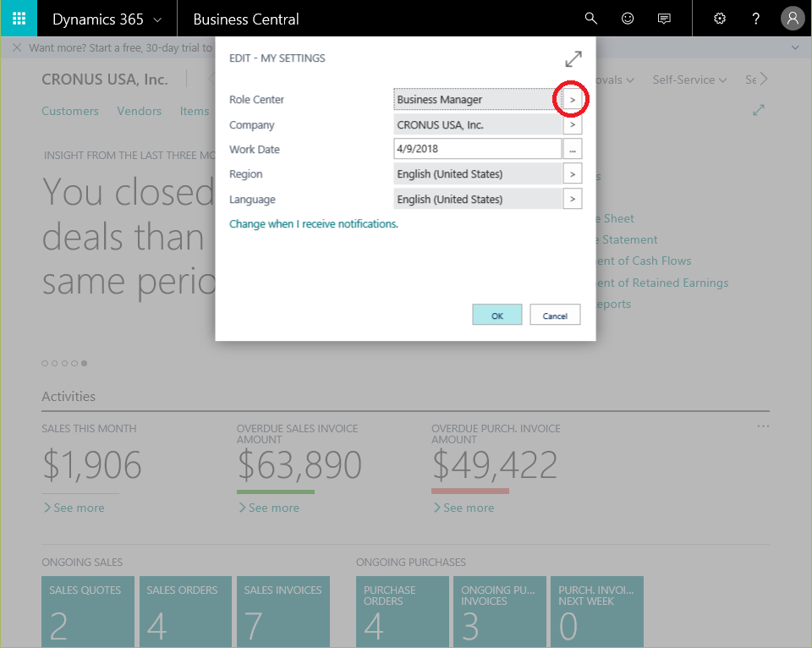
Task: See more under Overdue Sales Invoice Amount
Action: tap(269, 508)
